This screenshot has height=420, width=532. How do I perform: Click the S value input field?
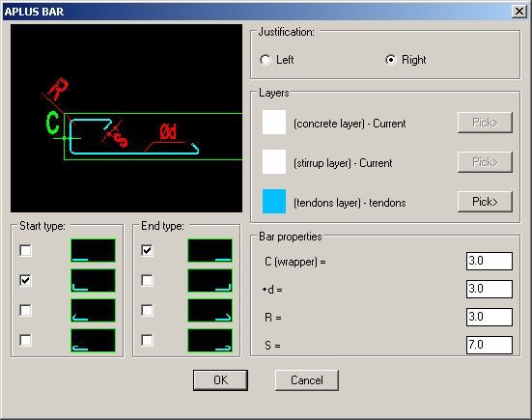click(x=490, y=345)
